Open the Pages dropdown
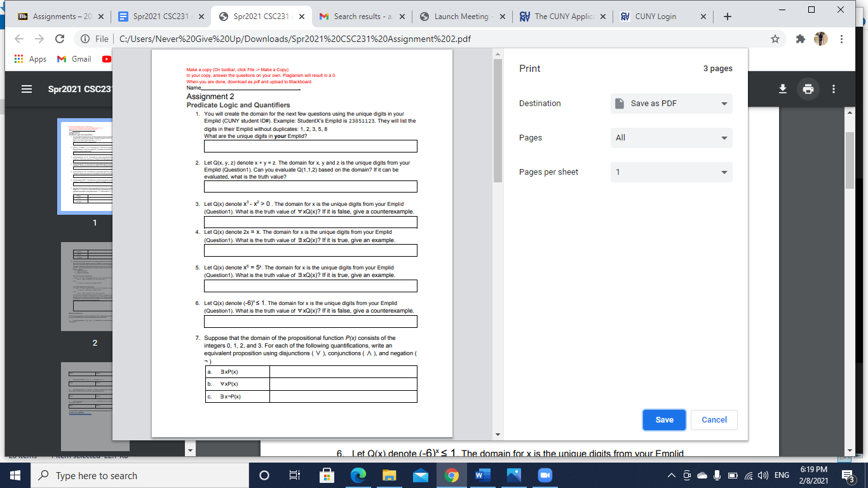The width and height of the screenshot is (868, 488). (x=671, y=138)
